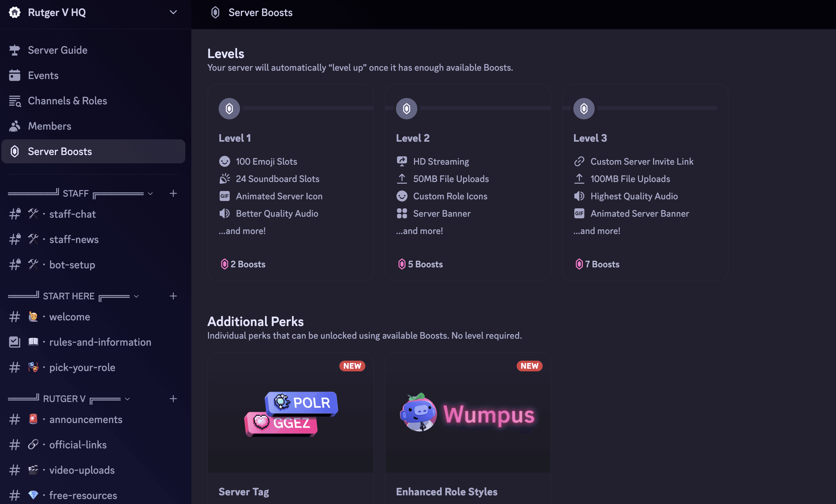Click the Level 1 boost badge icon
The height and width of the screenshot is (504, 836).
tap(229, 109)
